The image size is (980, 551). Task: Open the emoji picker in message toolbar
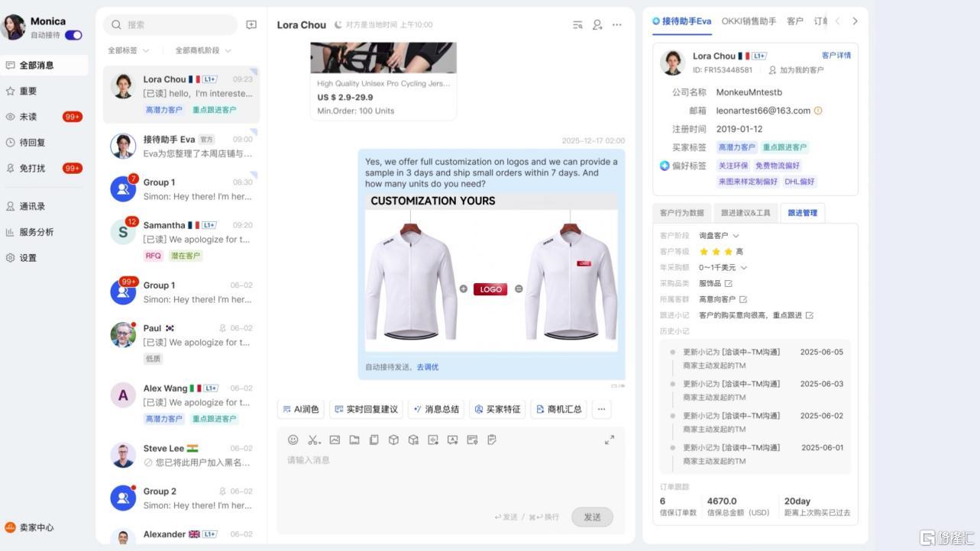(x=293, y=440)
